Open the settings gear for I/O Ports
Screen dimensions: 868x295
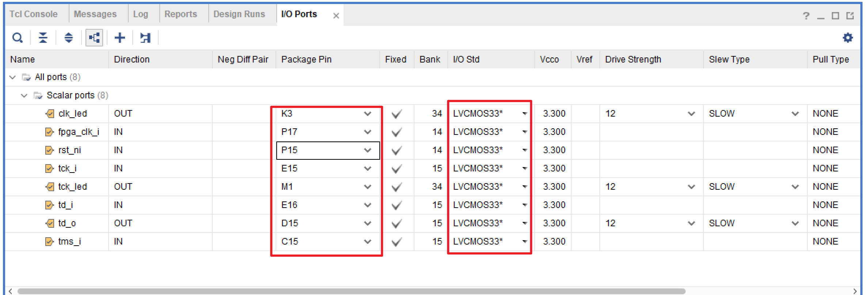point(848,38)
